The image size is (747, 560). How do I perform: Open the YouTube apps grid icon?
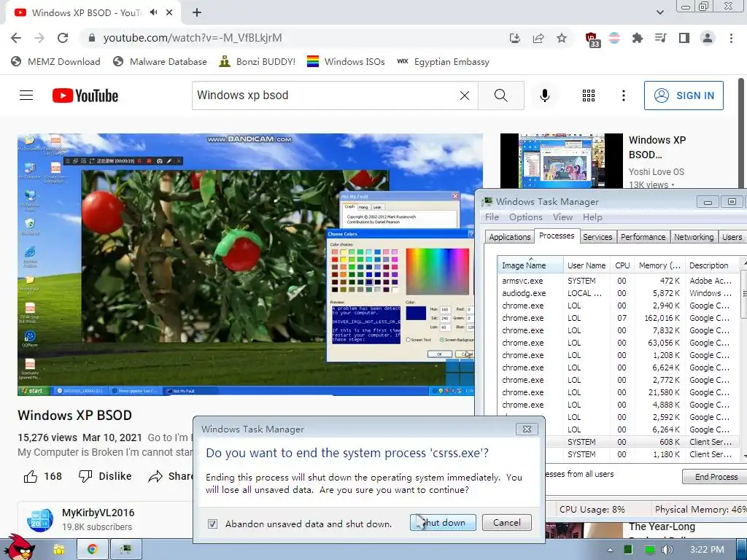point(589,96)
